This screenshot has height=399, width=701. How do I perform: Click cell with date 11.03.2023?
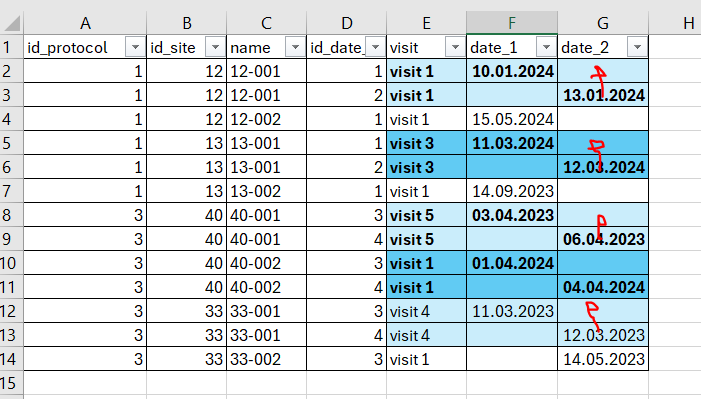(x=512, y=311)
